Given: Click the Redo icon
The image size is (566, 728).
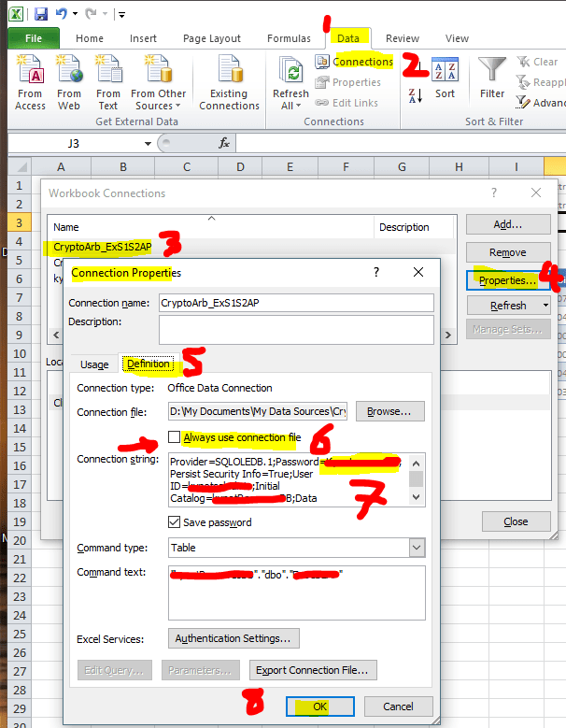Looking at the screenshot, I should 91,14.
